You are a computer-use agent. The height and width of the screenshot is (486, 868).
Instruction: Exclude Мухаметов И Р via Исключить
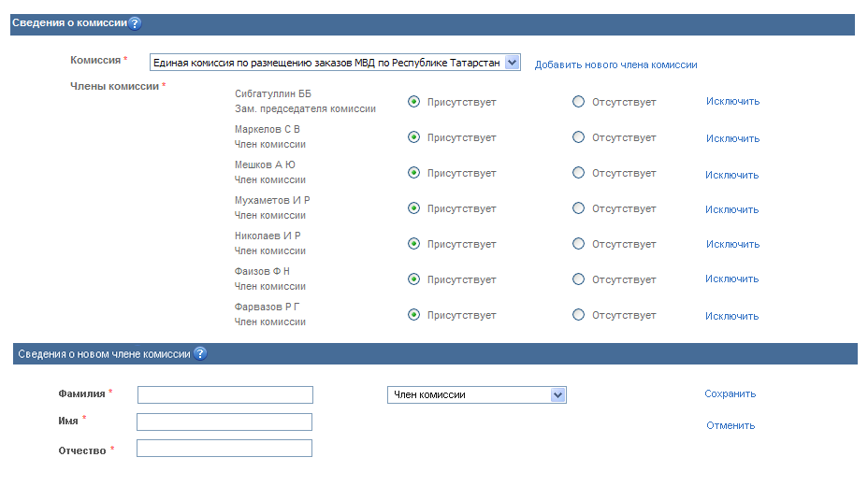[x=731, y=209]
